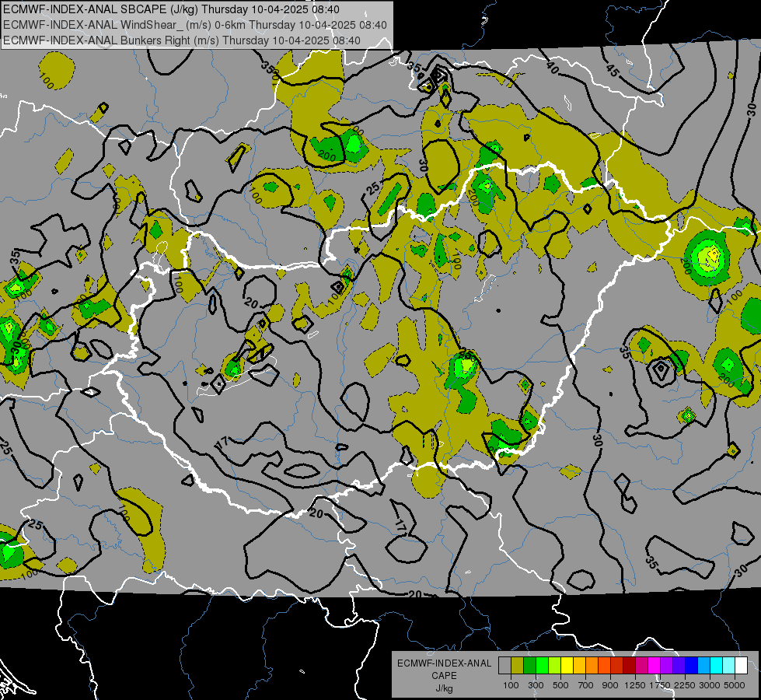761x700 pixels.
Task: Click the gray swatch in CAPE legend
Action: [504, 666]
